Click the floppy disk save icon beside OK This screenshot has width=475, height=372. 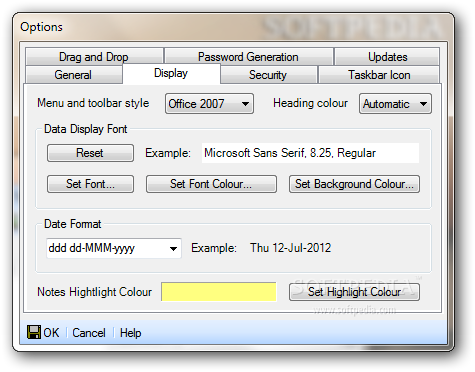(34, 332)
